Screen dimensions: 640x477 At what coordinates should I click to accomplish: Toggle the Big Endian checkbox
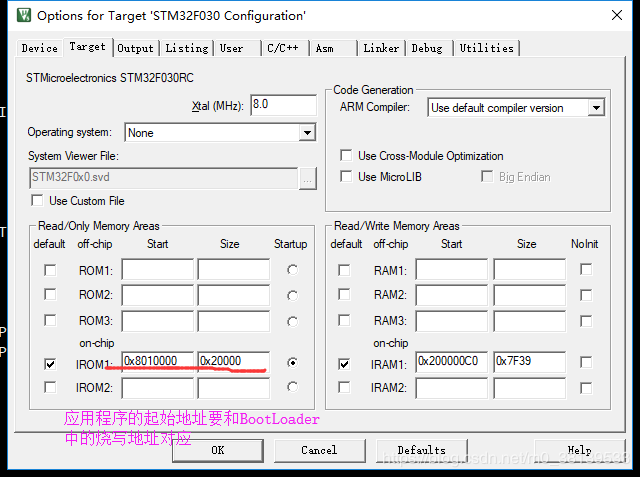pos(487,177)
